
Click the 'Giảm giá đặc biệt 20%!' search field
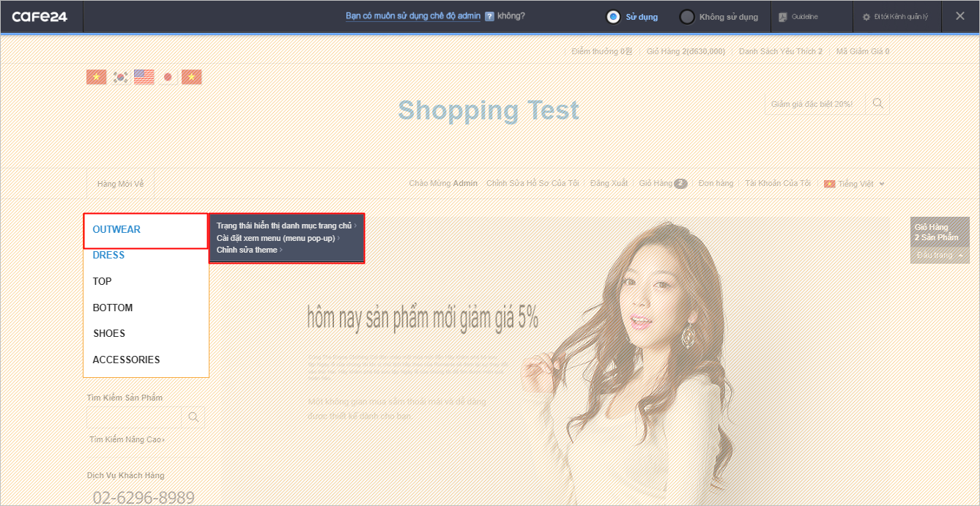click(x=813, y=104)
